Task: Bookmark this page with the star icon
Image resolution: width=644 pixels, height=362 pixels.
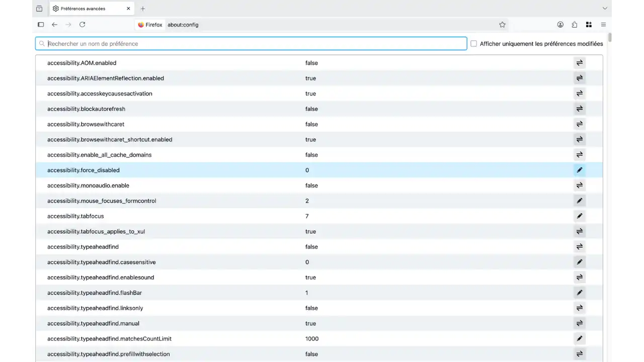Action: (502, 25)
